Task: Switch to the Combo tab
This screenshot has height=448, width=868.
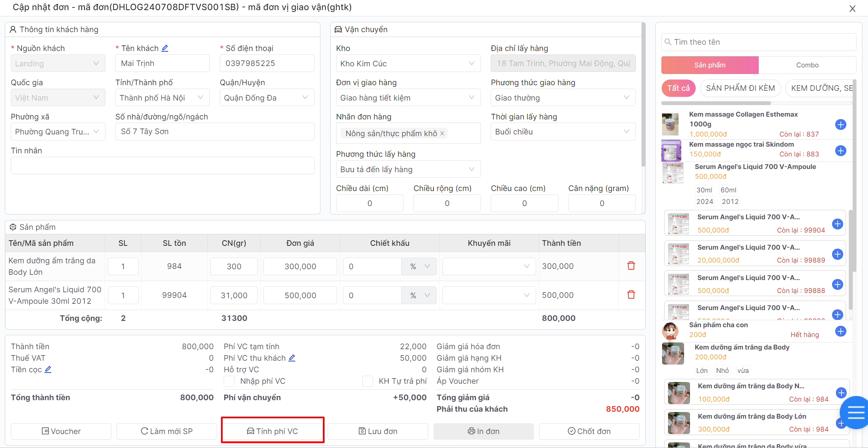Action: [x=807, y=65]
